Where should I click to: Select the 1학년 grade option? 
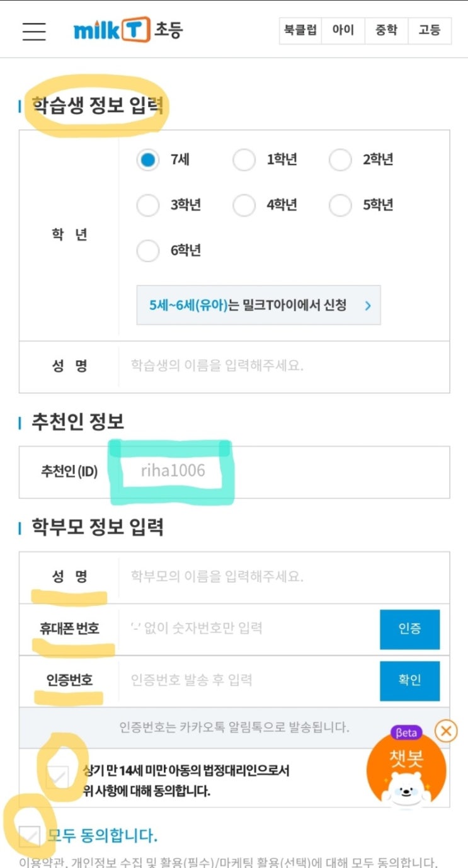(244, 160)
